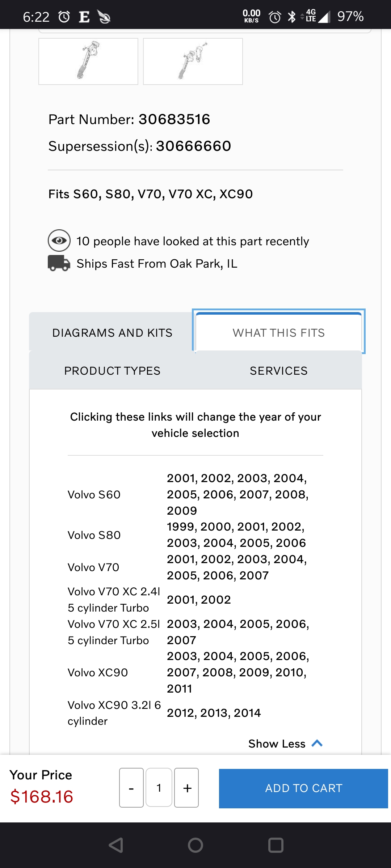The image size is (391, 868).
Task: View the first part diagram thumbnail
Action: pyautogui.click(x=88, y=61)
